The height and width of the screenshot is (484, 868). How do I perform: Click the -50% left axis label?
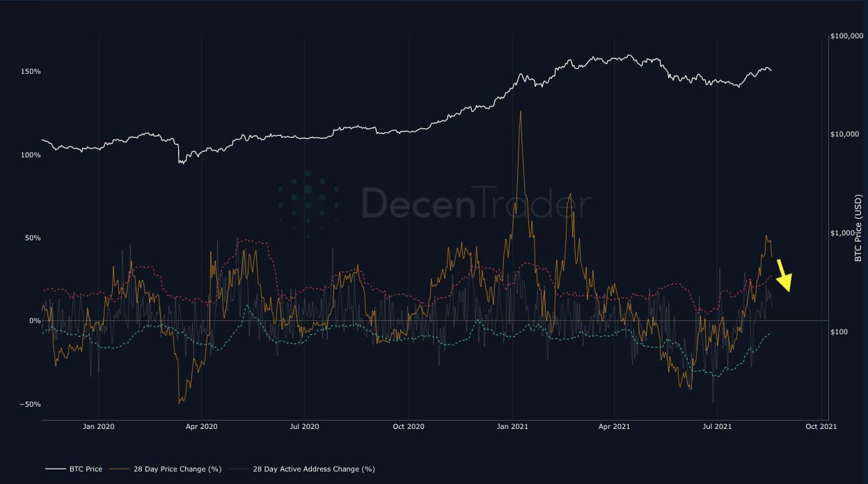30,404
